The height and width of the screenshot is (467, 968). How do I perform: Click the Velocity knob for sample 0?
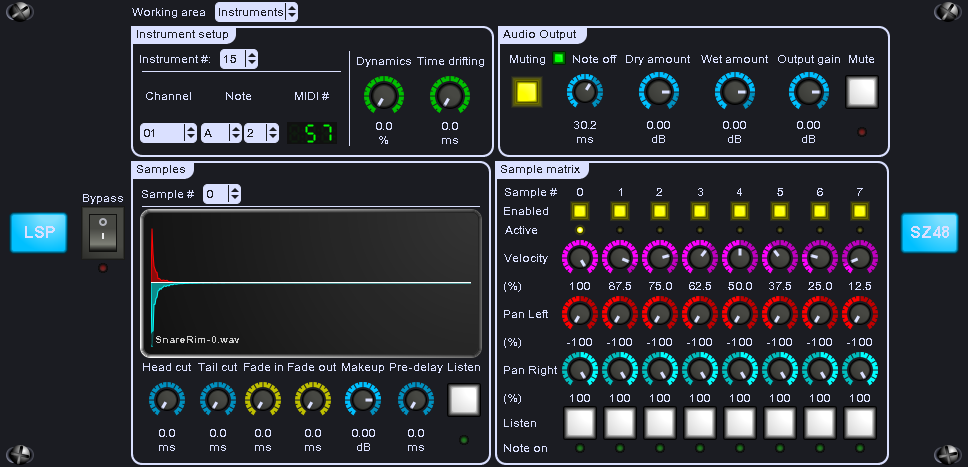579,258
